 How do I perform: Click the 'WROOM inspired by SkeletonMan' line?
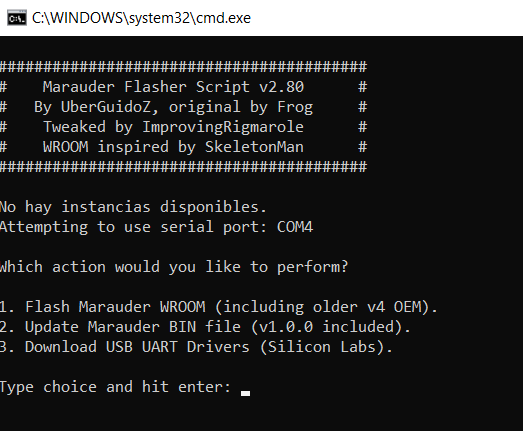coord(173,147)
